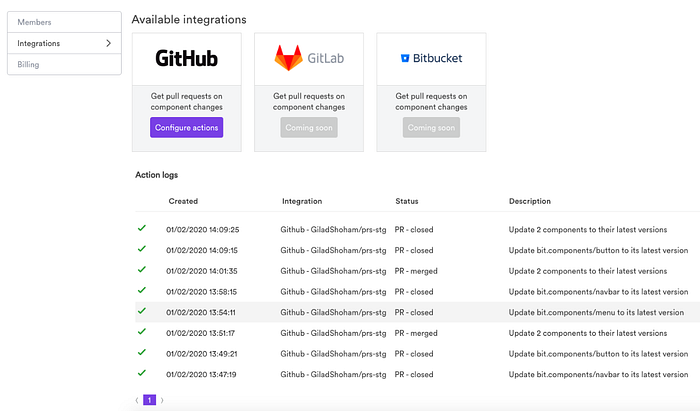Open the Billing sidebar item
700x411 pixels.
click(x=64, y=64)
